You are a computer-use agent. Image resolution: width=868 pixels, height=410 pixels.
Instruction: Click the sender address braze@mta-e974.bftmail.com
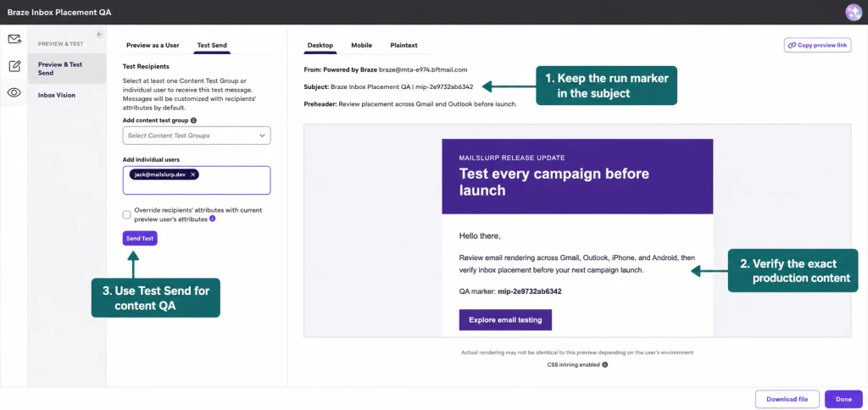point(424,69)
